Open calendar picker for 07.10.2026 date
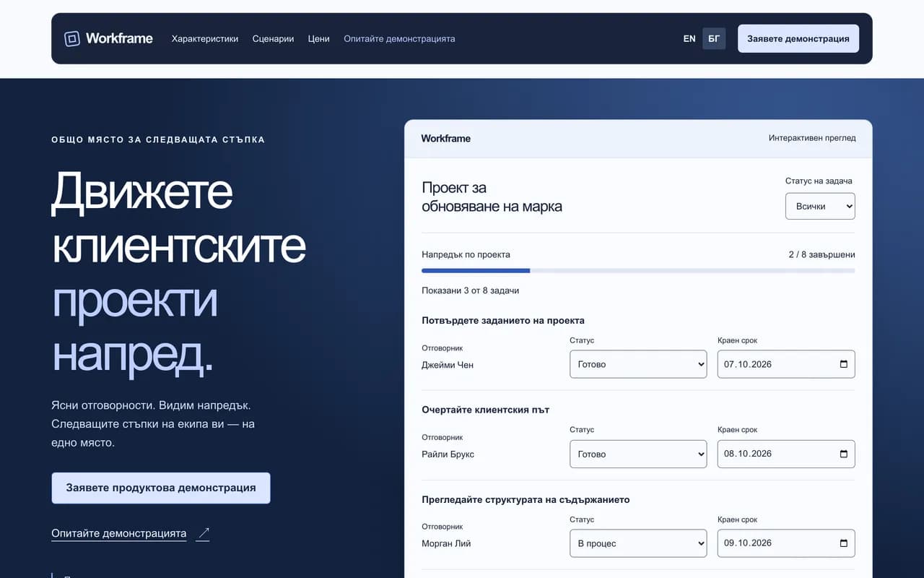Viewport: 924px width, 578px height. (843, 364)
